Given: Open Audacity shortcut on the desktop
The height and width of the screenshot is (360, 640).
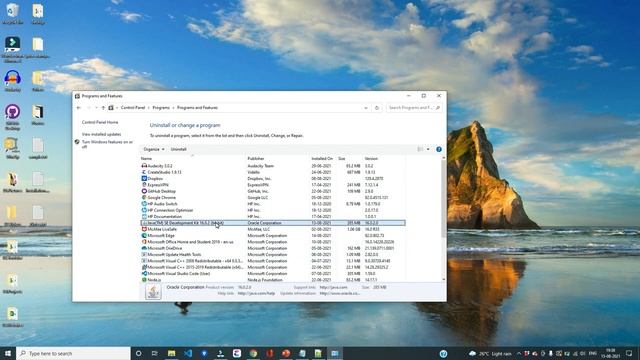Looking at the screenshot, I should click(x=12, y=81).
